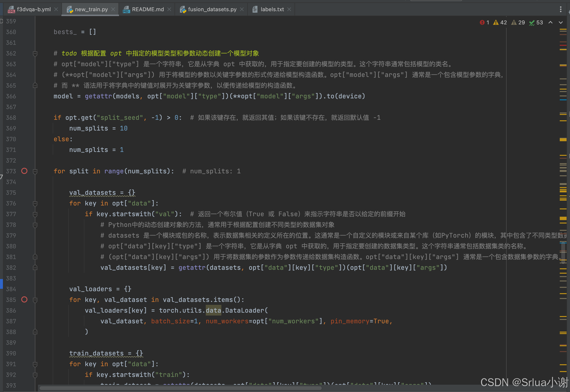Click the weak warning count 29 icon

[514, 23]
